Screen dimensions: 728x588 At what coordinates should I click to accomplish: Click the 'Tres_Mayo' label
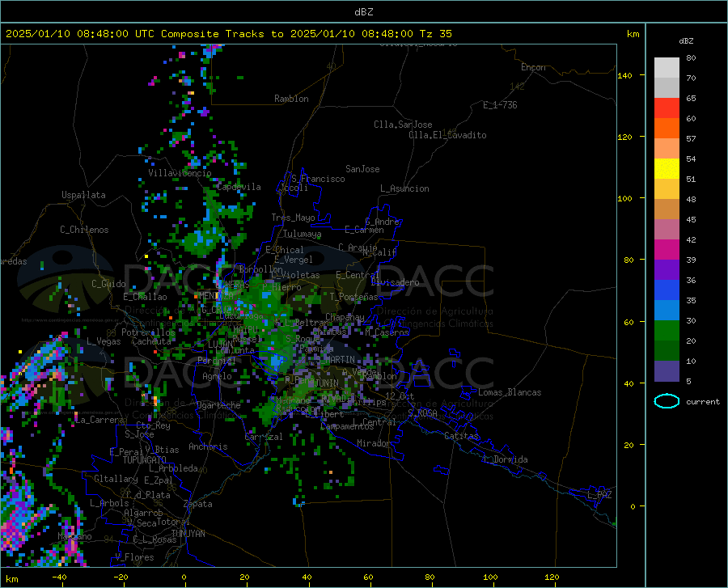[293, 218]
